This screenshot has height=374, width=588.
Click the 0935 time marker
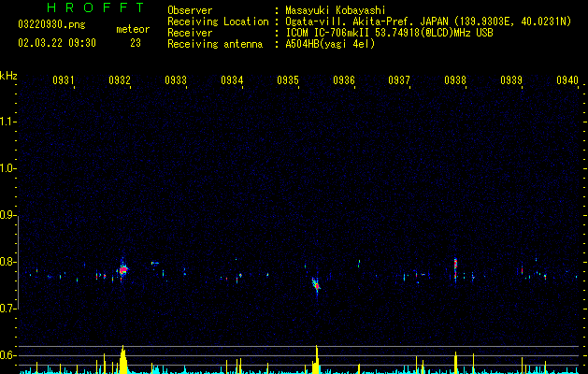(x=288, y=80)
